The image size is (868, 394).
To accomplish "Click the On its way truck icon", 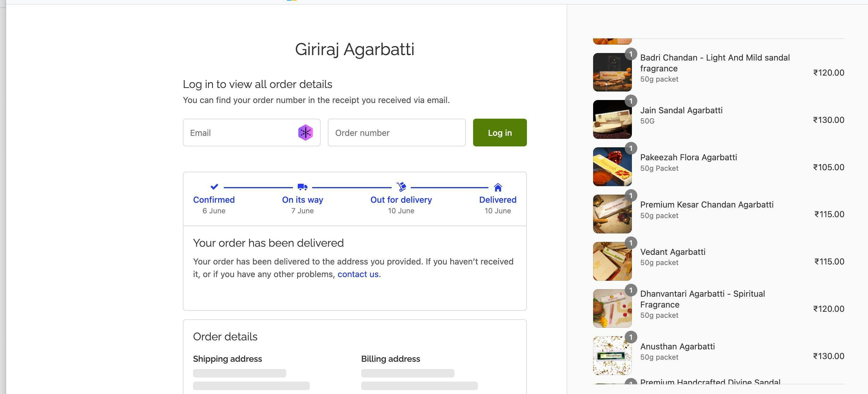I will click(303, 187).
